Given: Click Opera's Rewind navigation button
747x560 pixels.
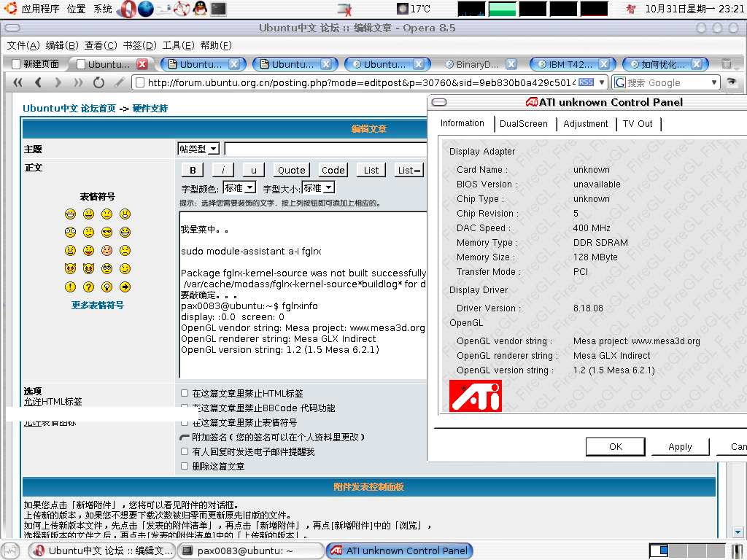Looking at the screenshot, I should coord(18,82).
